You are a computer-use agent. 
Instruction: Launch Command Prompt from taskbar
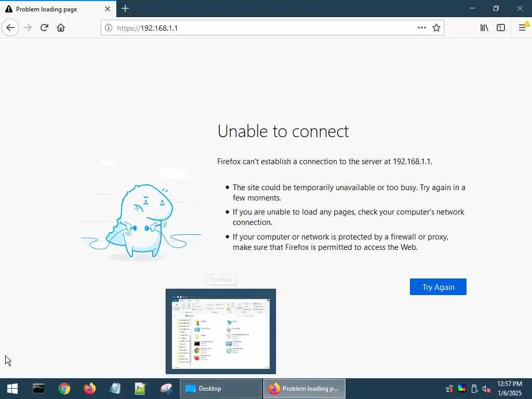pyautogui.click(x=38, y=389)
